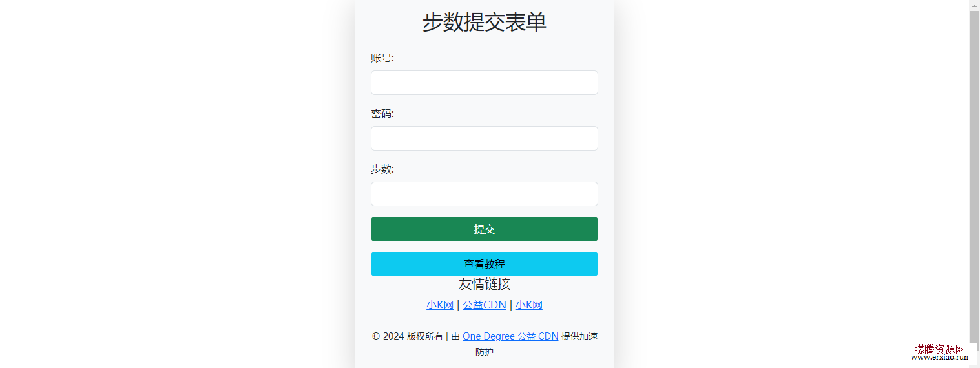
Task: Click the 步数提交表单 page heading
Action: click(485, 23)
